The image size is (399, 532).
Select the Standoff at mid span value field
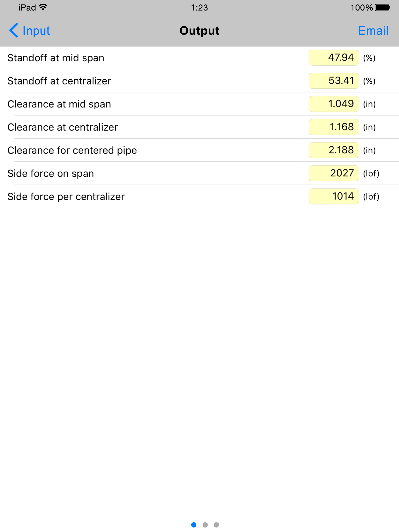coord(334,58)
